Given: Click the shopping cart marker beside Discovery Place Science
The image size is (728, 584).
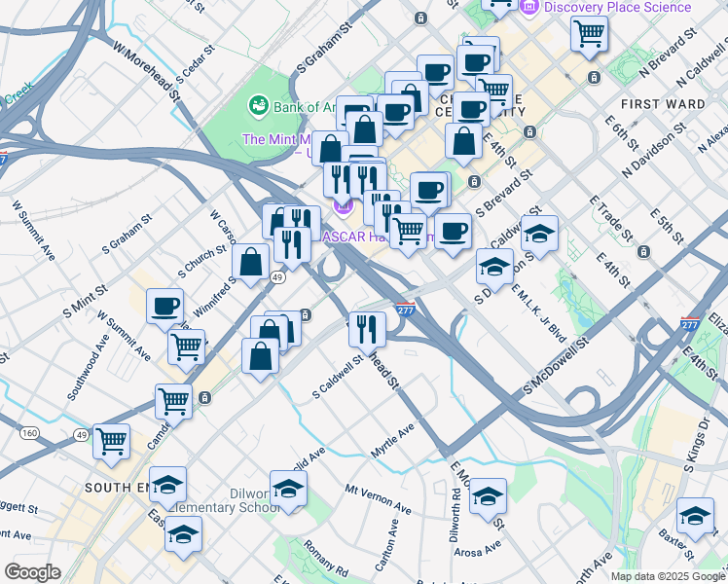Looking at the screenshot, I should pyautogui.click(x=589, y=35).
